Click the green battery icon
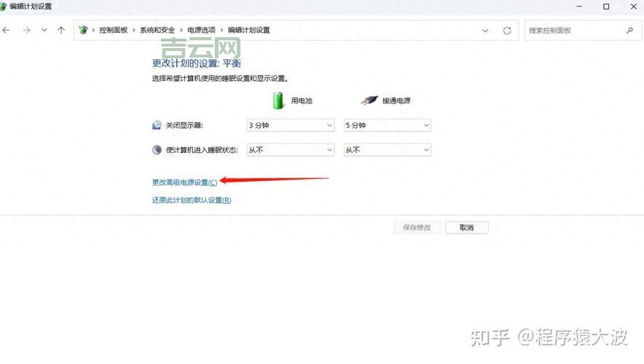Screen dimensions: 644x364 coord(278,100)
